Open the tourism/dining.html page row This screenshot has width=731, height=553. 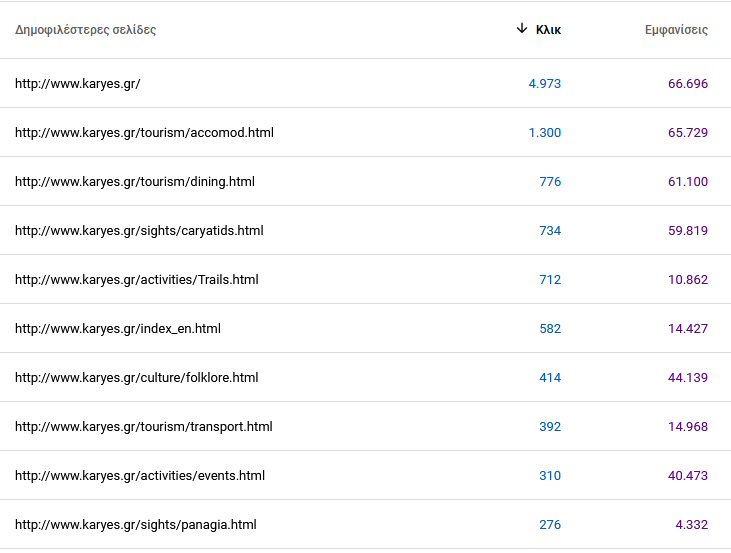click(x=366, y=181)
